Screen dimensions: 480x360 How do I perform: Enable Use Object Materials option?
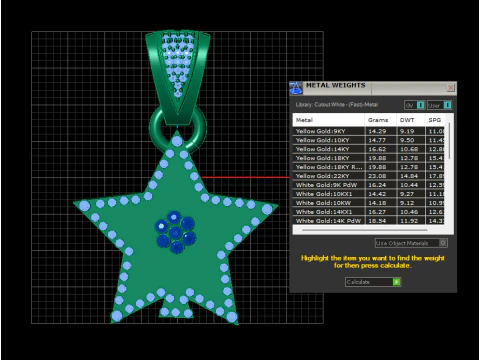click(411, 243)
